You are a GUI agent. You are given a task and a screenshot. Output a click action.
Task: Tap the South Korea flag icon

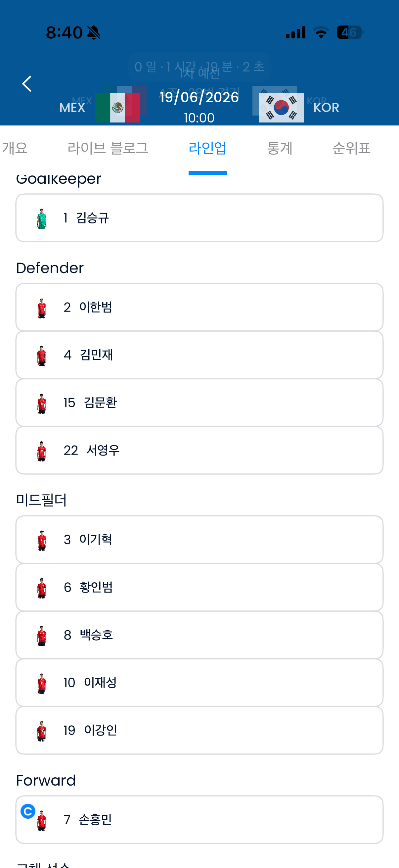coord(281,108)
